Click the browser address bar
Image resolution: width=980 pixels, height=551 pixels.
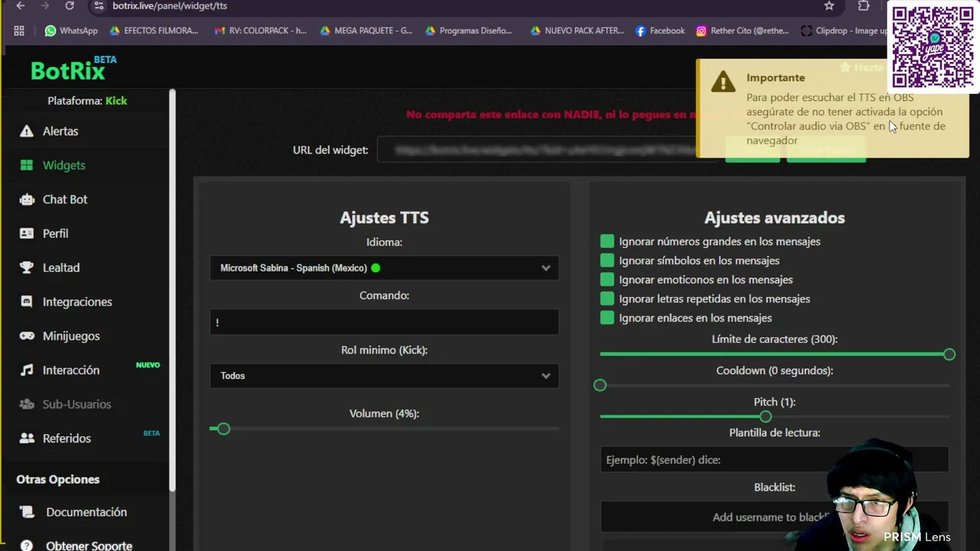point(459,6)
